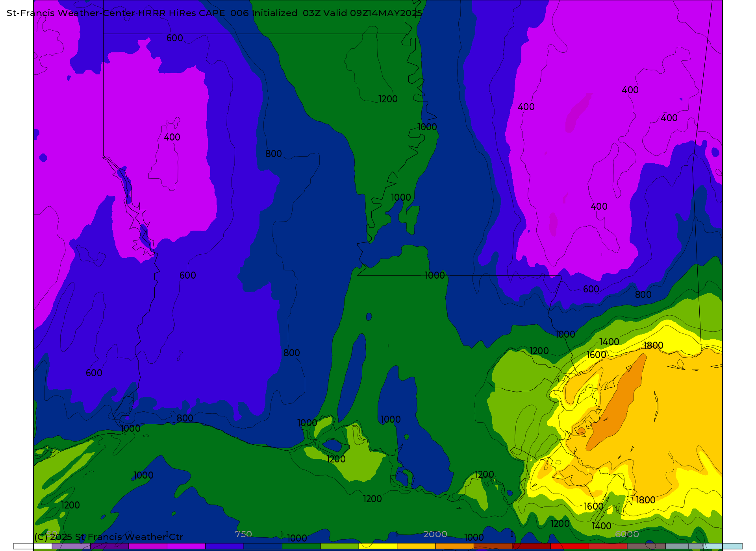Click the '6000' legend scale label
Screen dimensions: 756x551
pos(627,534)
